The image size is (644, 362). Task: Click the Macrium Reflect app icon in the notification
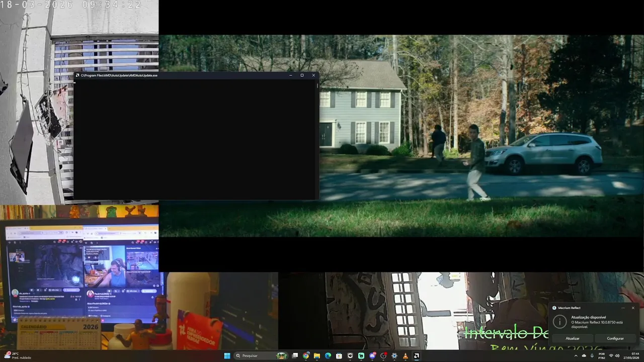click(554, 308)
